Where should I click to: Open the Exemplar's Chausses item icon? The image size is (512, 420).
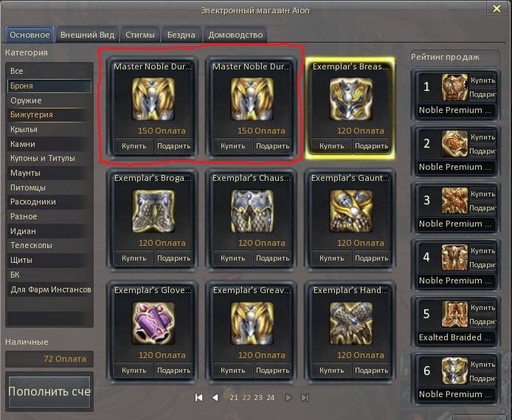[252, 211]
